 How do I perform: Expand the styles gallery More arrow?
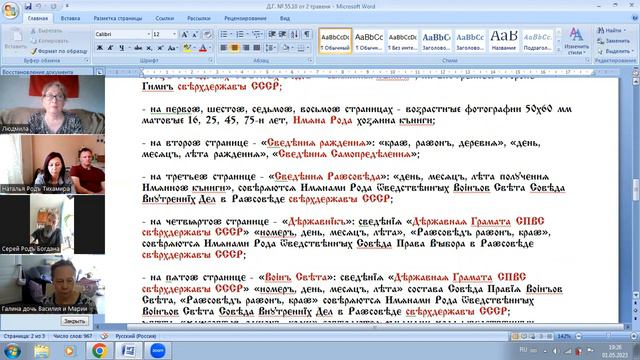[559, 49]
